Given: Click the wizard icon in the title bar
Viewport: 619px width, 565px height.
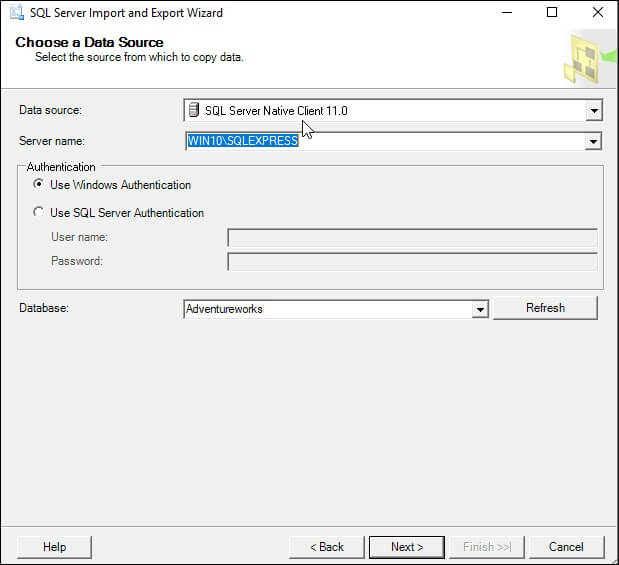Looking at the screenshot, I should [x=15, y=13].
